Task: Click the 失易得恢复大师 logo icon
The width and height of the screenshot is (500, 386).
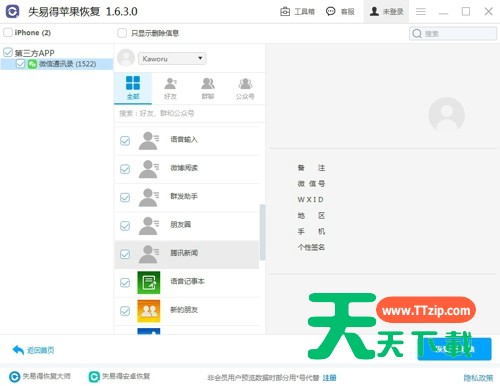Action: (14, 377)
